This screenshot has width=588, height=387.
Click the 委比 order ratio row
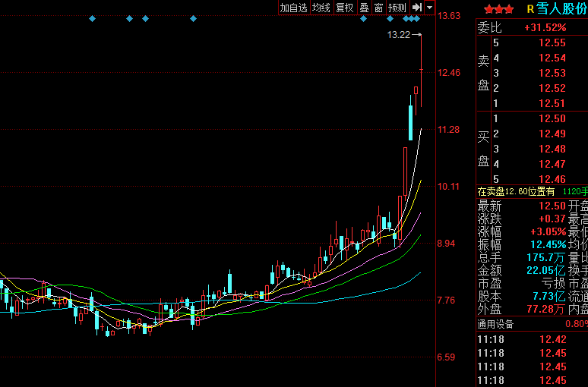tap(532, 28)
